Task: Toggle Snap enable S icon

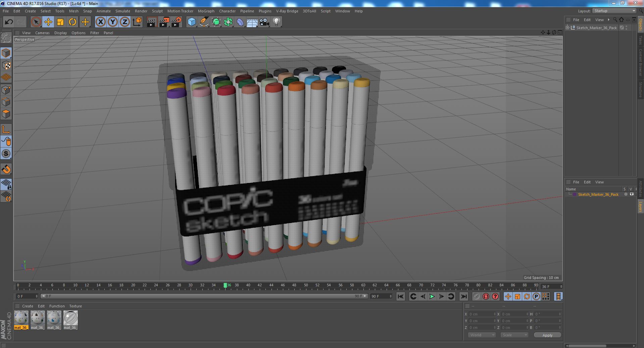Action: [x=6, y=154]
